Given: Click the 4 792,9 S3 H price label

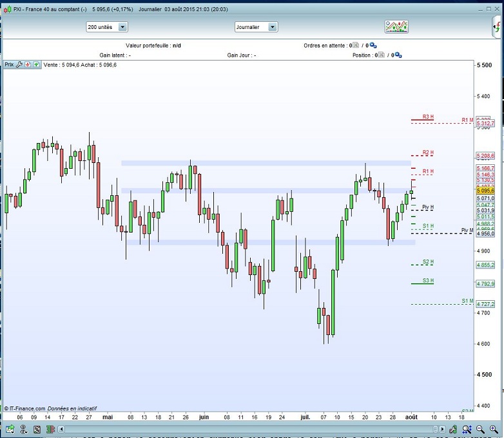Looking at the screenshot, I should (x=485, y=284).
